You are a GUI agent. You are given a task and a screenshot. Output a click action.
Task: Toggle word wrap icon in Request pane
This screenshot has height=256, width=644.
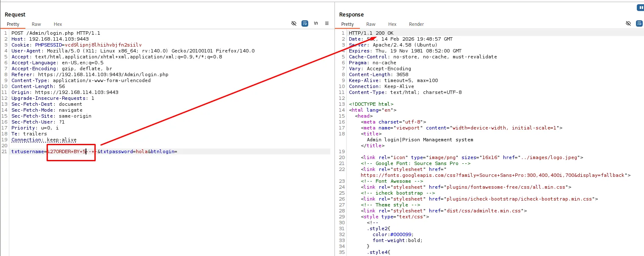(305, 24)
